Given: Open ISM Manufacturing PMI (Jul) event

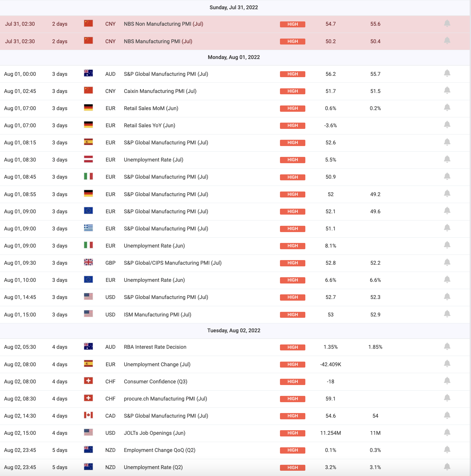Looking at the screenshot, I should coord(157,315).
